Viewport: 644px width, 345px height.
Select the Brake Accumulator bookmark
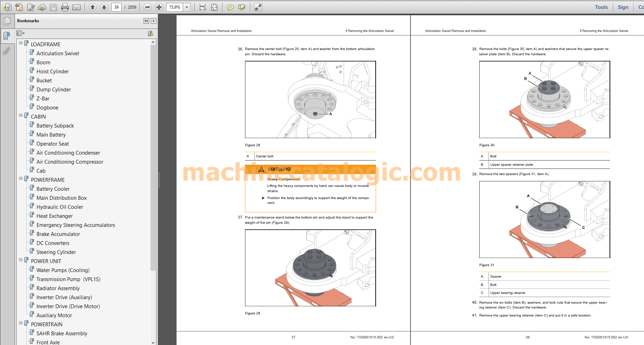pos(58,234)
